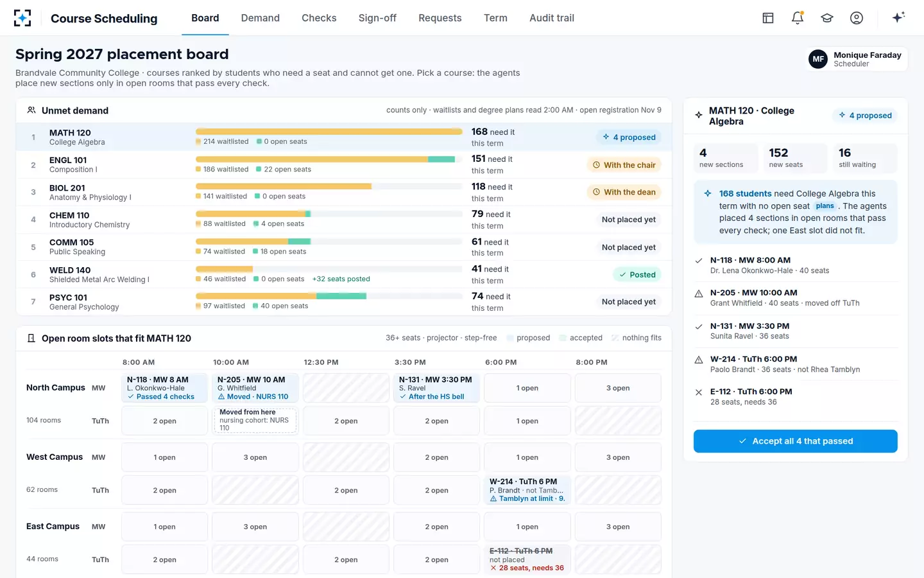The width and height of the screenshot is (924, 578).
Task: Click With the dean status for BIOL 201
Action: pos(624,192)
